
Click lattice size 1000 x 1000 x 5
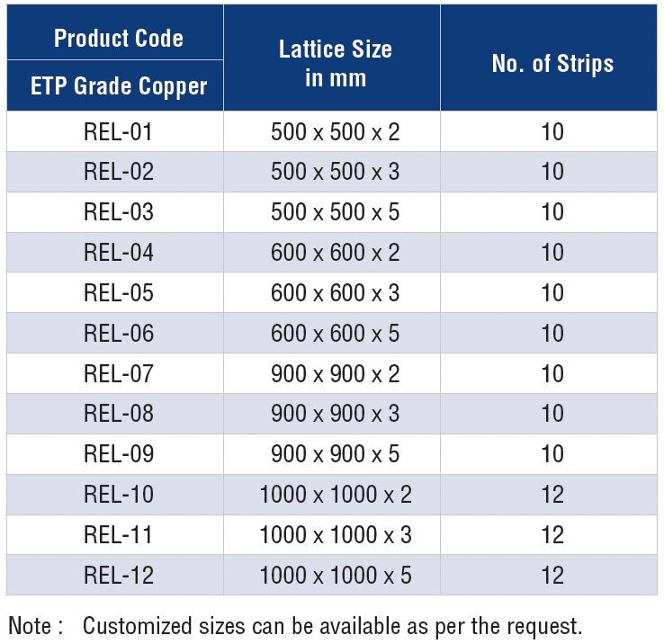(335, 575)
